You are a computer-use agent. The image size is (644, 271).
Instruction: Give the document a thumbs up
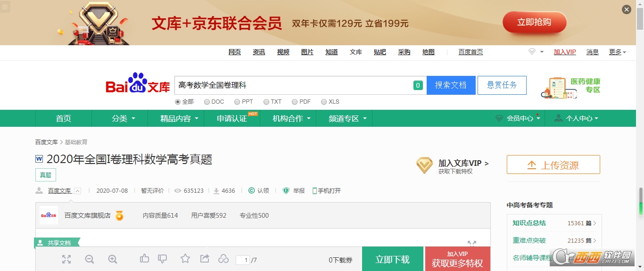[145, 258]
